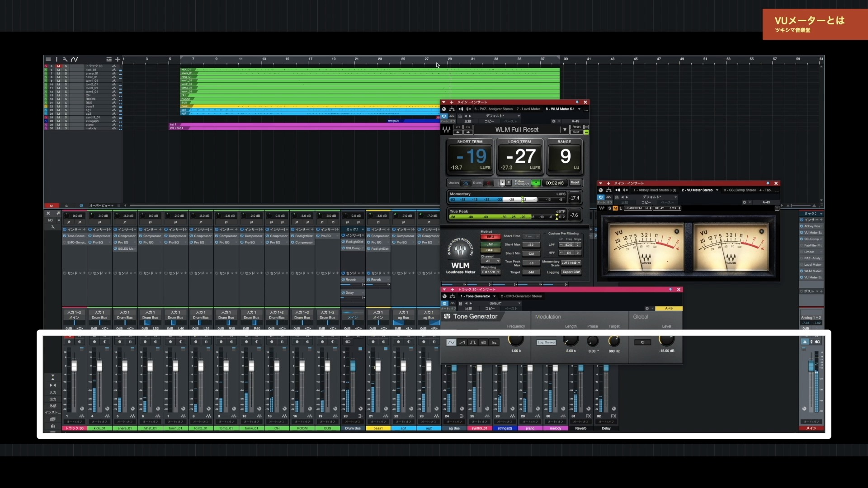Viewport: 868px width, 488px height.
Task: Click the pin icon on the メイン・インサート window
Action: tap(577, 103)
